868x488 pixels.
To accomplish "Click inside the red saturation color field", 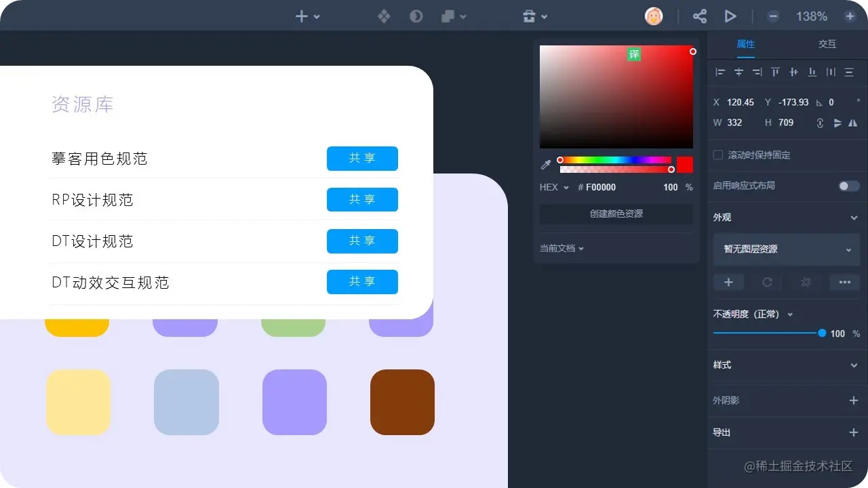I will pos(616,97).
